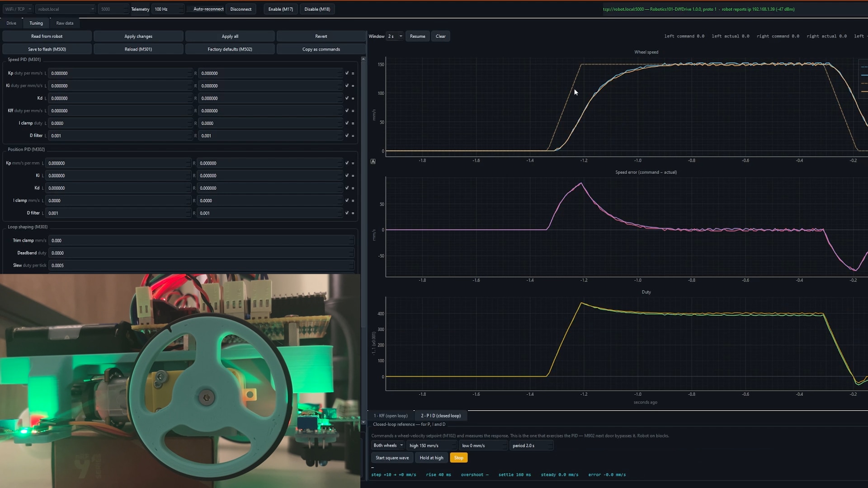Open the Both wheels selector dropdown
Viewport: 868px width, 488px height.
(388, 446)
